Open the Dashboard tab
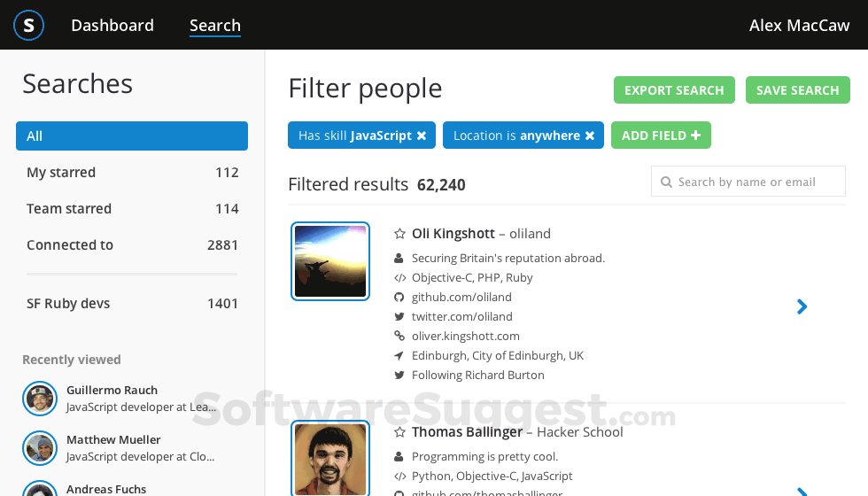868x496 pixels. 112,26
